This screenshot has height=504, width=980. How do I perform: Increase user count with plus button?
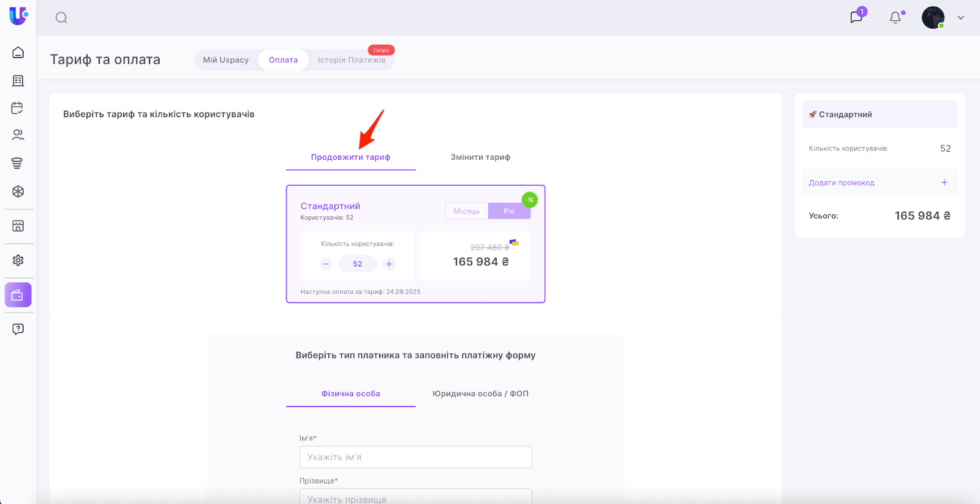click(x=389, y=264)
